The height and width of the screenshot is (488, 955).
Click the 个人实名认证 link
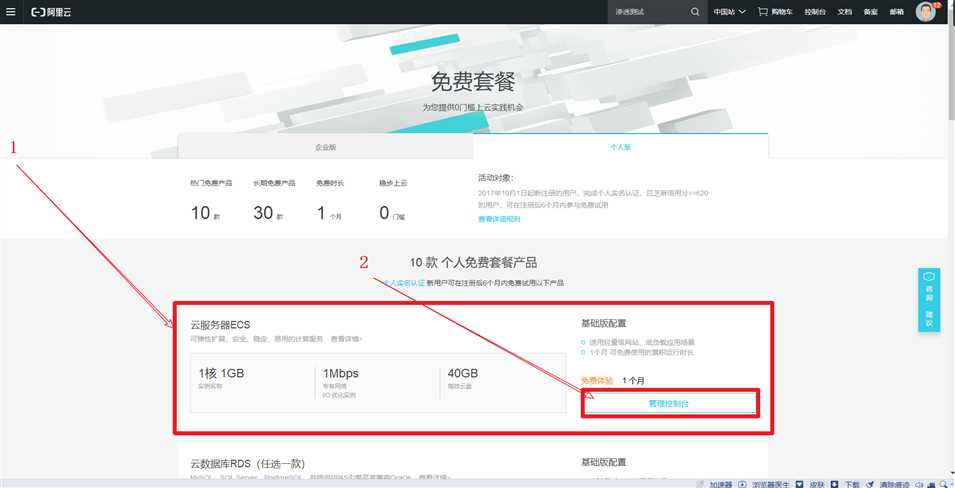[x=403, y=283]
